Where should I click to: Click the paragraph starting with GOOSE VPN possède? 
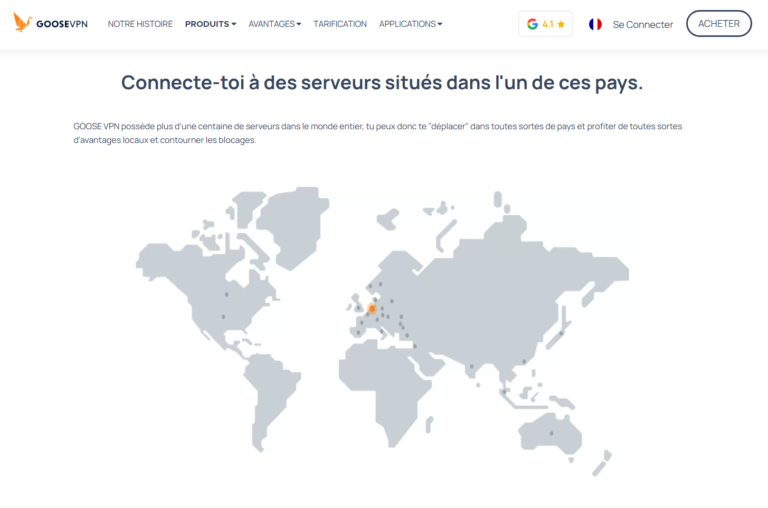point(378,133)
